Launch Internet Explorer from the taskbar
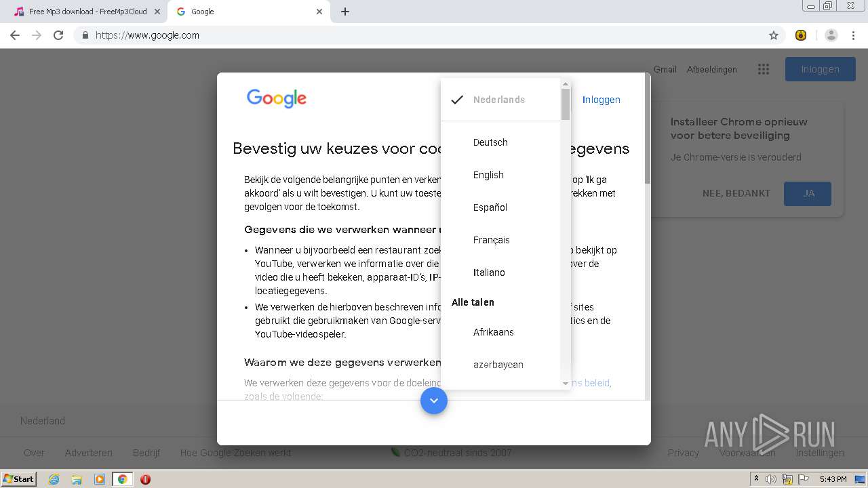This screenshot has height=488, width=868. 54,479
